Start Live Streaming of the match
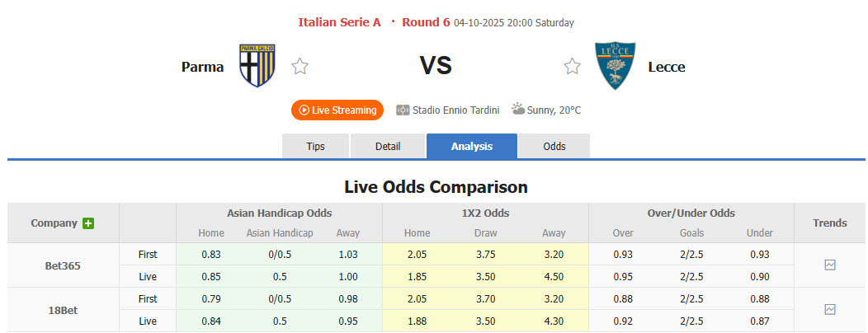The width and height of the screenshot is (868, 333). tap(337, 110)
